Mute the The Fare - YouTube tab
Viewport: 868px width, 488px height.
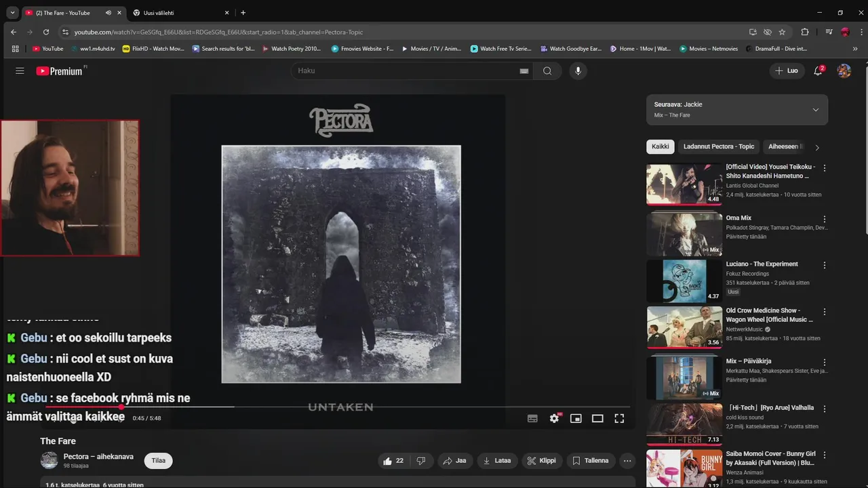click(x=108, y=13)
